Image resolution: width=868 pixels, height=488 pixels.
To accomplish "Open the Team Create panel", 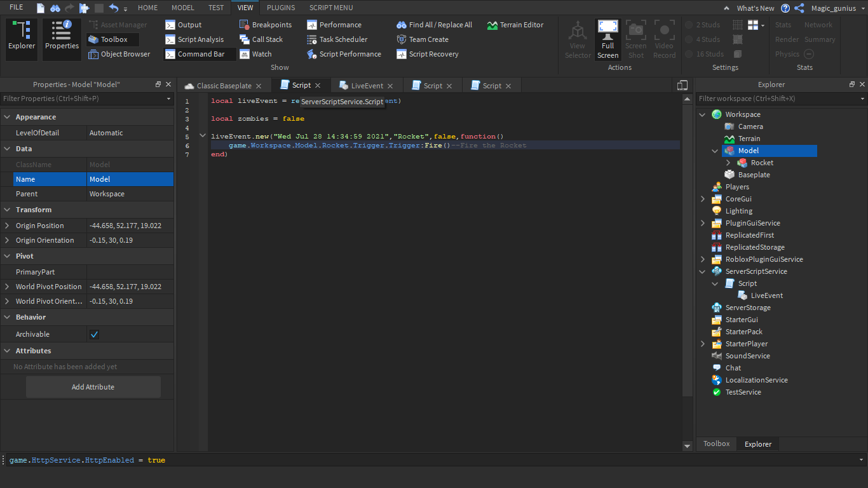I will tap(422, 39).
